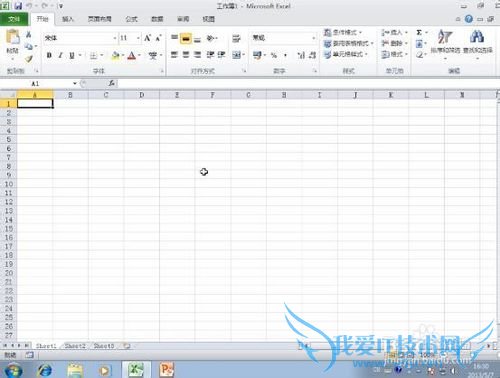This screenshot has height=378, width=500.
Task: Click the Clear eraser icon
Action: point(419,54)
